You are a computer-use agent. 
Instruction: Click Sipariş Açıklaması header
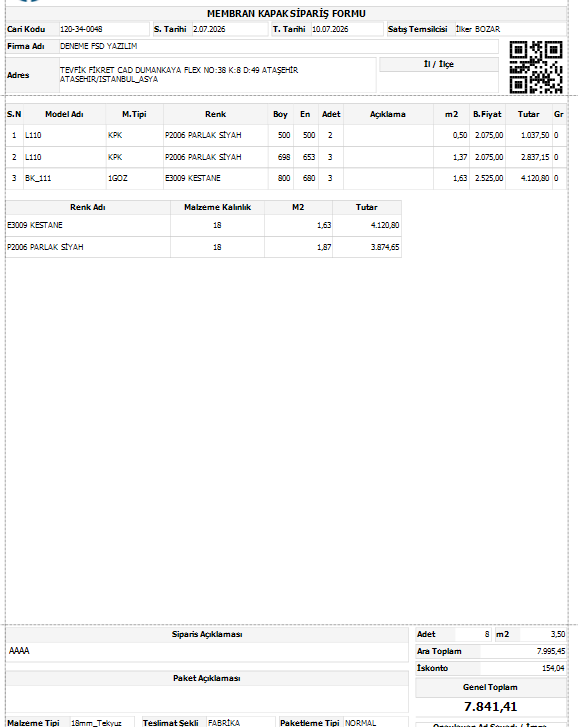207,634
